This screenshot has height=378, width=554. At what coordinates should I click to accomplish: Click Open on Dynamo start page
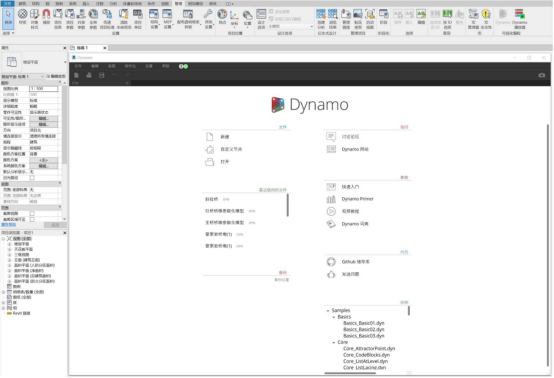point(225,161)
